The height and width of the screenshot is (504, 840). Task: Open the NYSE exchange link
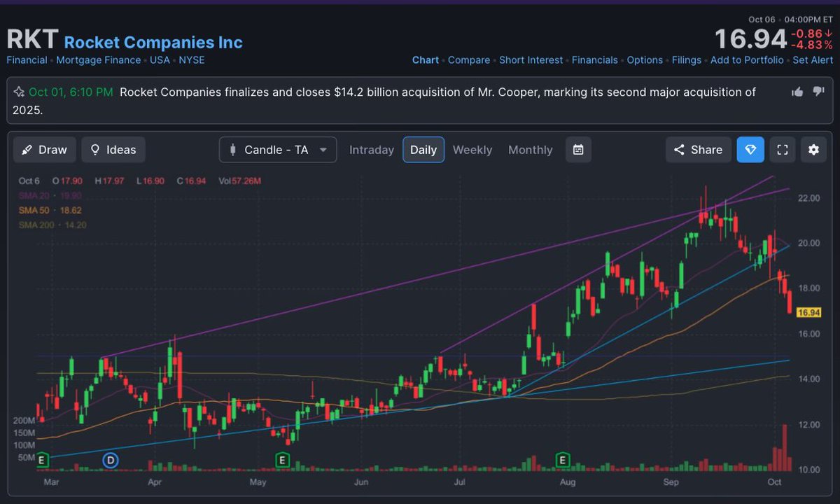(192, 60)
